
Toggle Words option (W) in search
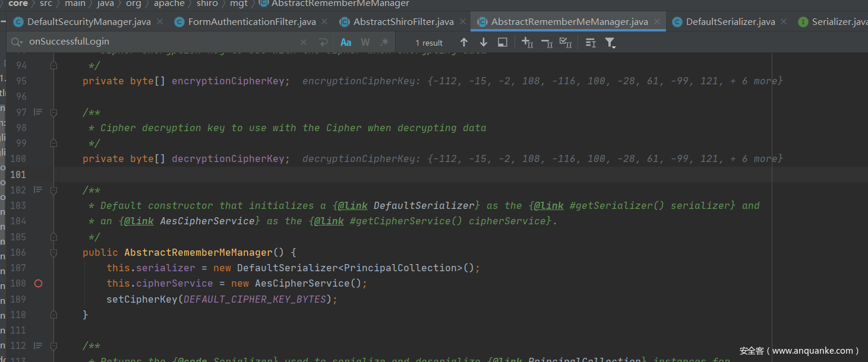(x=365, y=42)
